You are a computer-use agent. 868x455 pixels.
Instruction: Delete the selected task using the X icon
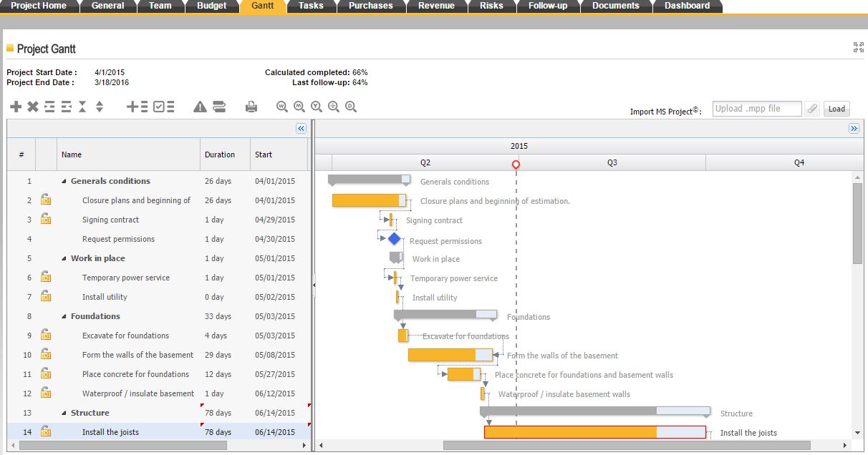click(x=32, y=106)
